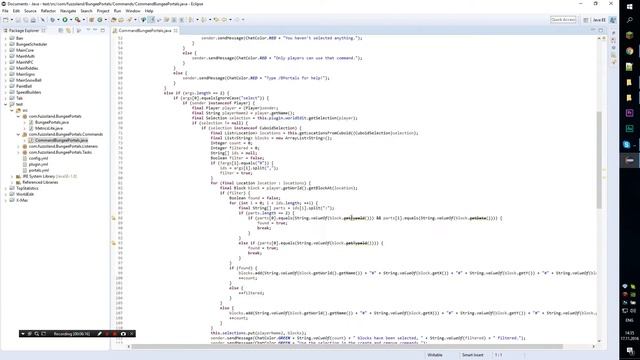Click the Print toolbar icon

(x=33, y=20)
